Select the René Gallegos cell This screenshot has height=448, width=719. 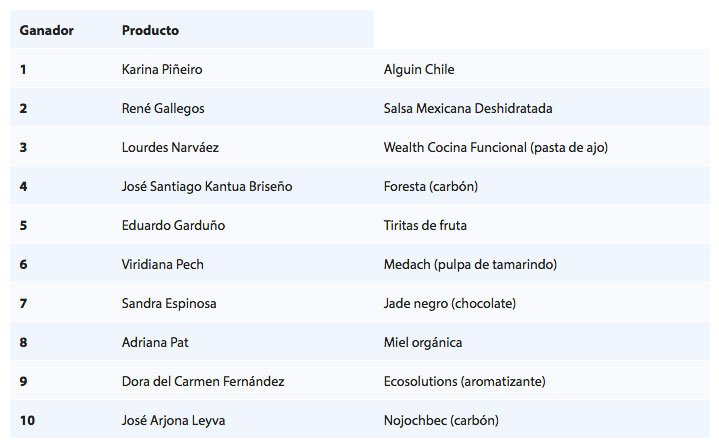[163, 108]
